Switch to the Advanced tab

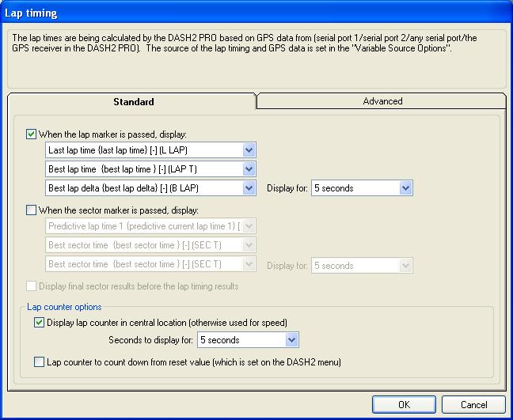[382, 101]
